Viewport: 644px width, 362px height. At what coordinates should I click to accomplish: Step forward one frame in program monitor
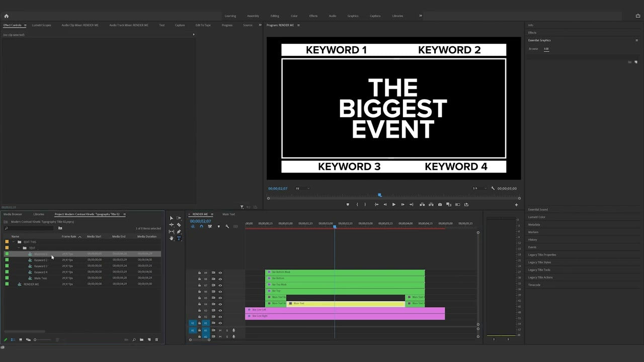(403, 205)
